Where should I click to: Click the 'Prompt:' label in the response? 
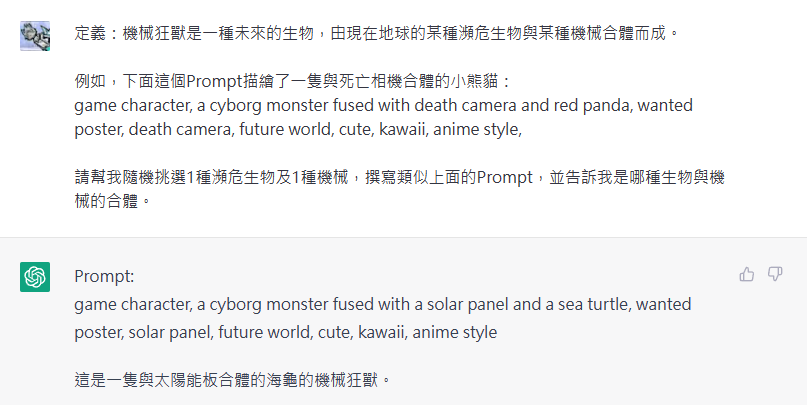click(104, 276)
